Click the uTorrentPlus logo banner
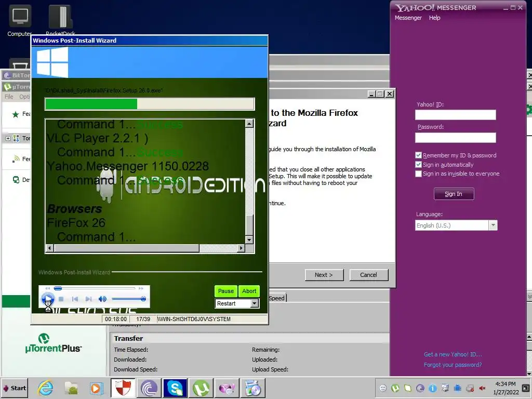This screenshot has height=399, width=532. click(54, 343)
